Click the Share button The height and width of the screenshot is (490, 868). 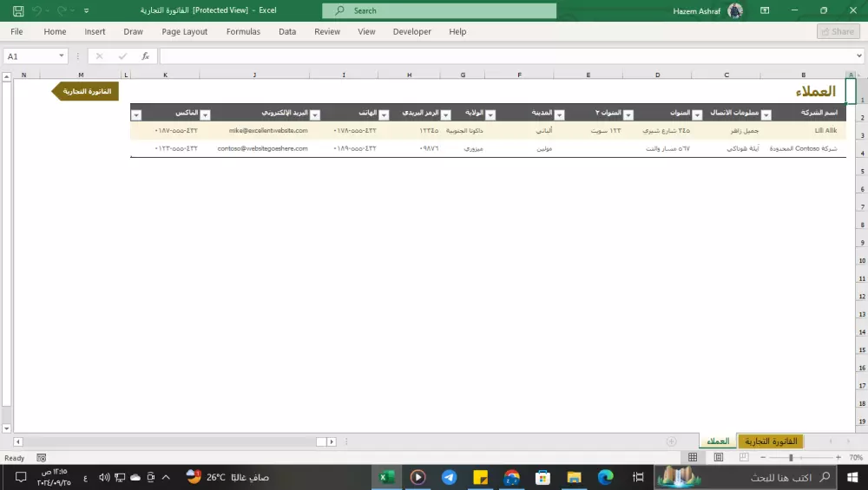[x=838, y=31]
